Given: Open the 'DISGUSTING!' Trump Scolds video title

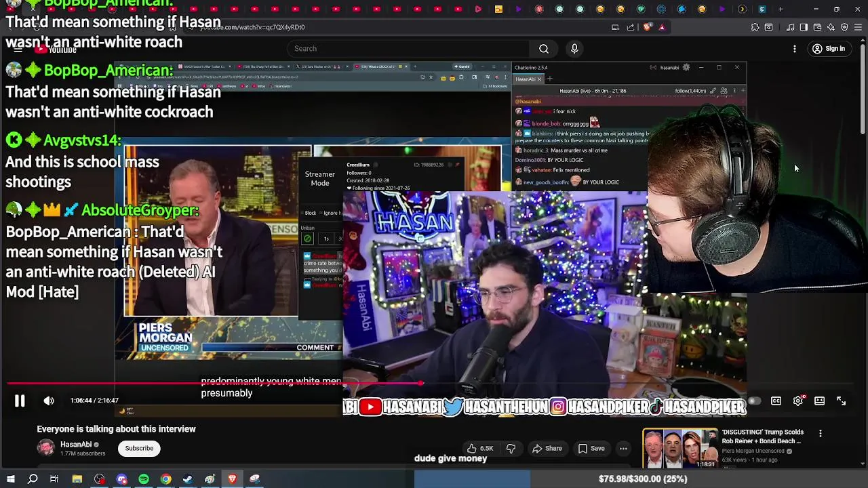Looking at the screenshot, I should click(763, 436).
